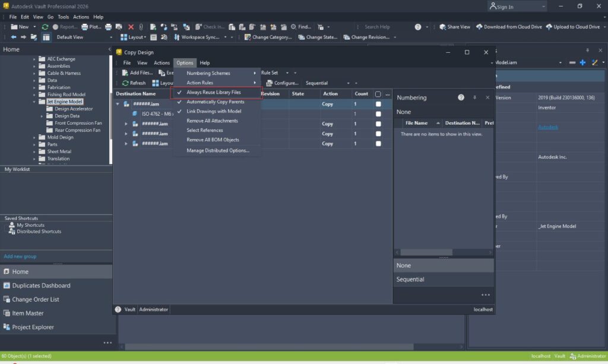Click Download from Cloud Drive icon

click(479, 27)
